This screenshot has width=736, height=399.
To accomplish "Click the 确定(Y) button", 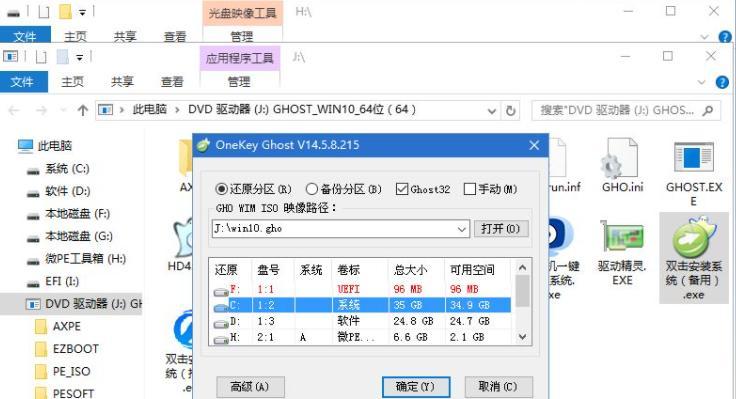I will [x=416, y=387].
